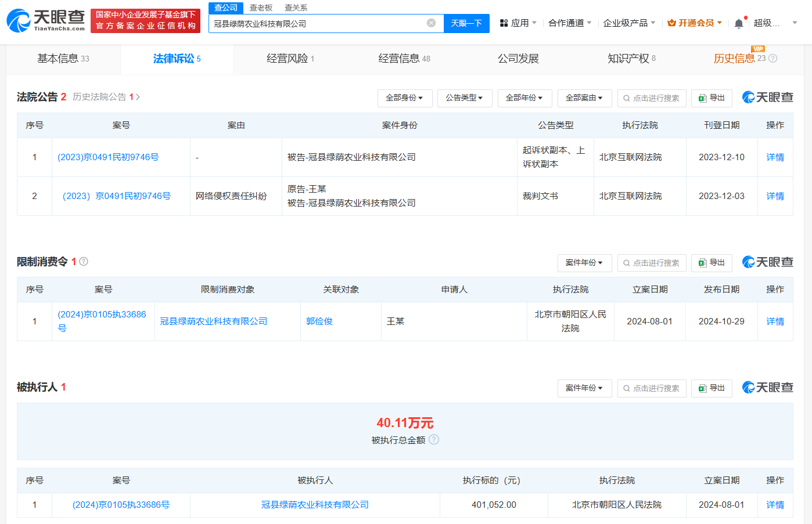812x524 pixels.
Task: Open 案件年份 dropdown in 限制消费令 section
Action: [x=584, y=263]
